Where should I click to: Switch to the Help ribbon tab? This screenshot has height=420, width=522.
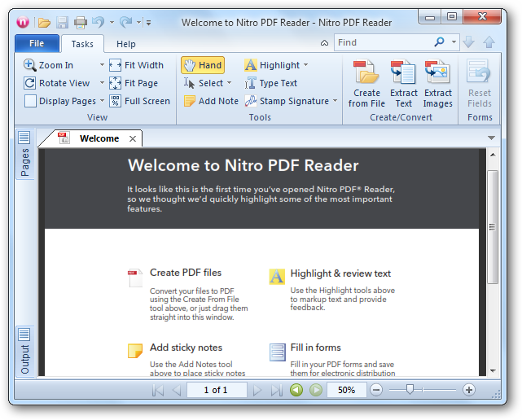tap(125, 44)
